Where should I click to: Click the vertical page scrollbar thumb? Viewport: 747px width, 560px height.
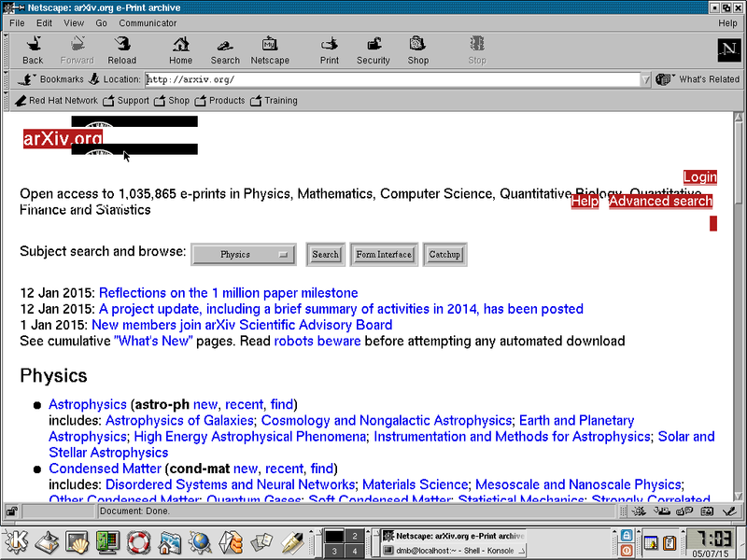[739, 163]
